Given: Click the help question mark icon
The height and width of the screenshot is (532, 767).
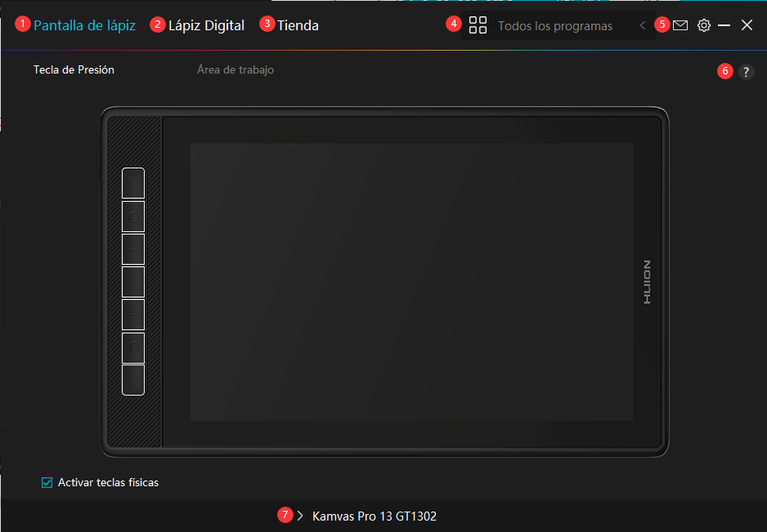Looking at the screenshot, I should coord(746,72).
